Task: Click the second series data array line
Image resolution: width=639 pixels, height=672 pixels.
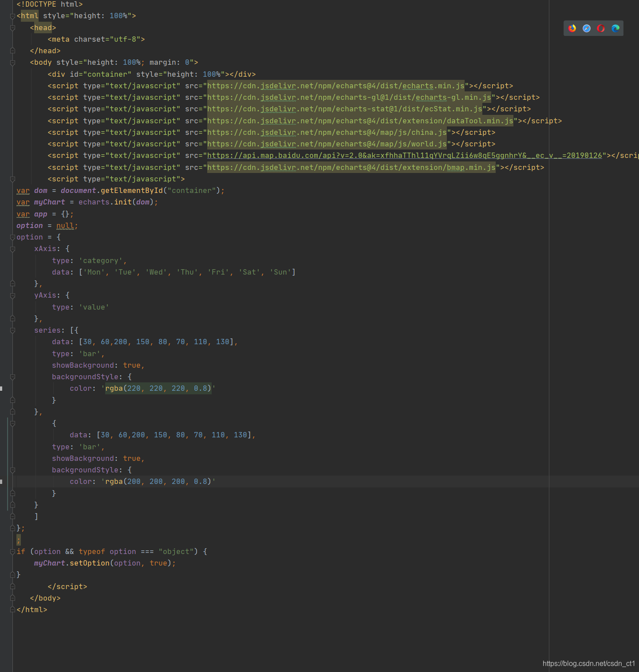Action: [163, 435]
